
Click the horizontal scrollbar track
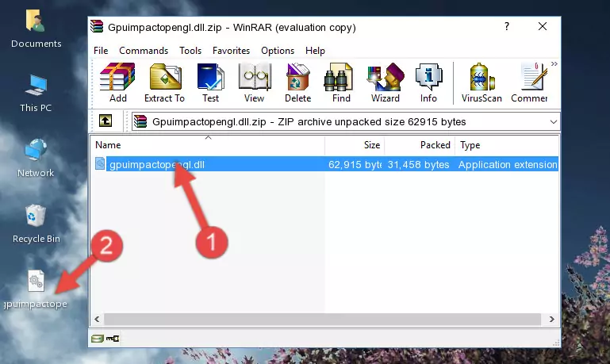click(x=322, y=320)
